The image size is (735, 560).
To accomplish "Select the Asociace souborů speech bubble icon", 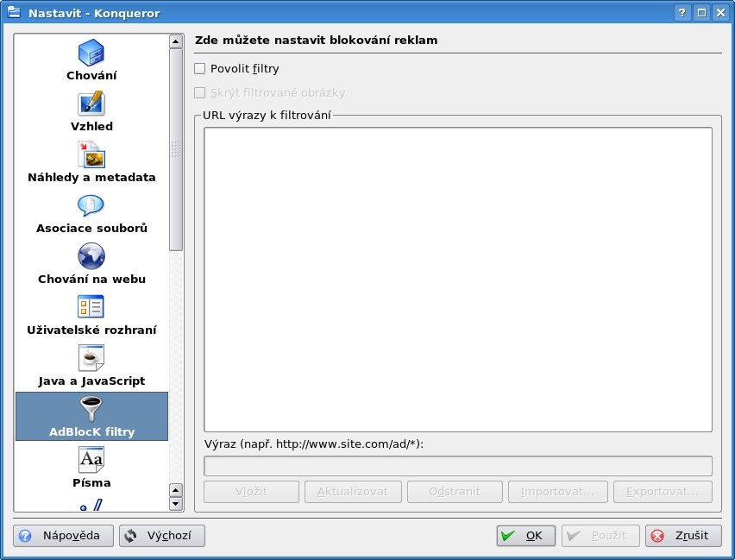I will click(x=91, y=205).
